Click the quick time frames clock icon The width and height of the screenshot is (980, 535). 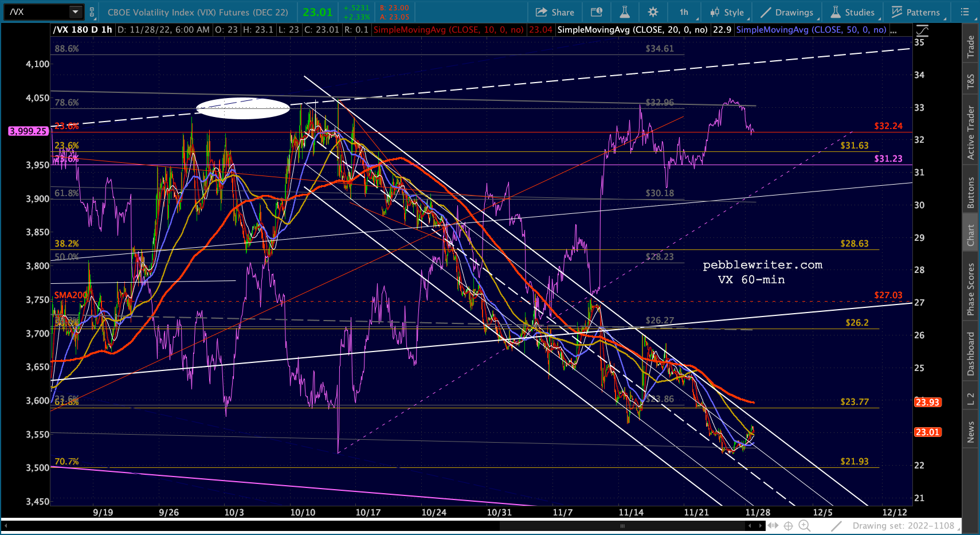[597, 12]
